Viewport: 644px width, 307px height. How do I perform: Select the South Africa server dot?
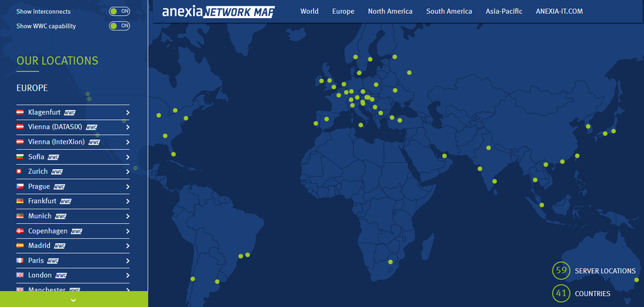[x=390, y=262]
